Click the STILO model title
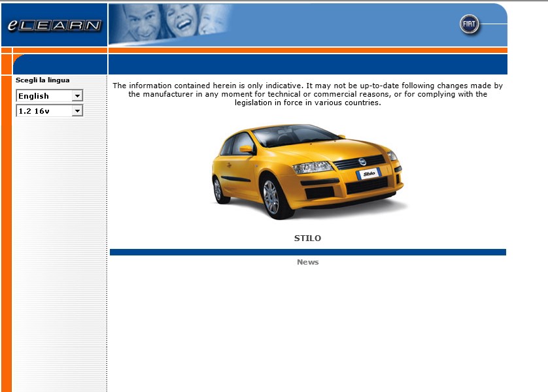548x392 pixels. [307, 238]
